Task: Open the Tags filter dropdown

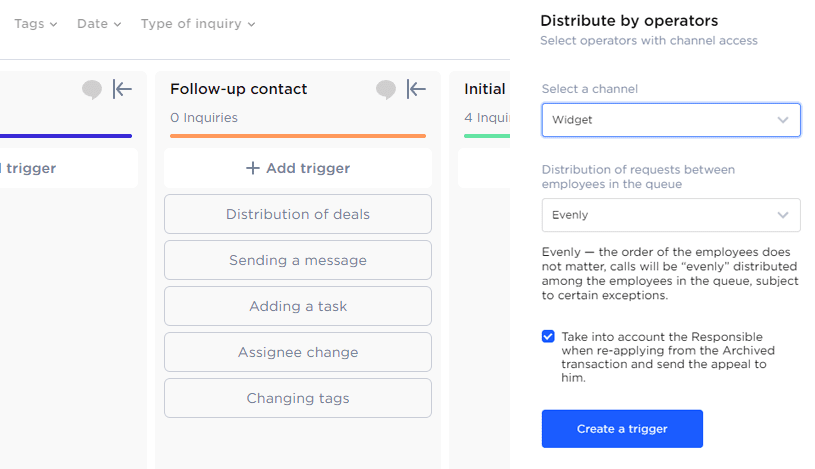Action: coord(36,23)
